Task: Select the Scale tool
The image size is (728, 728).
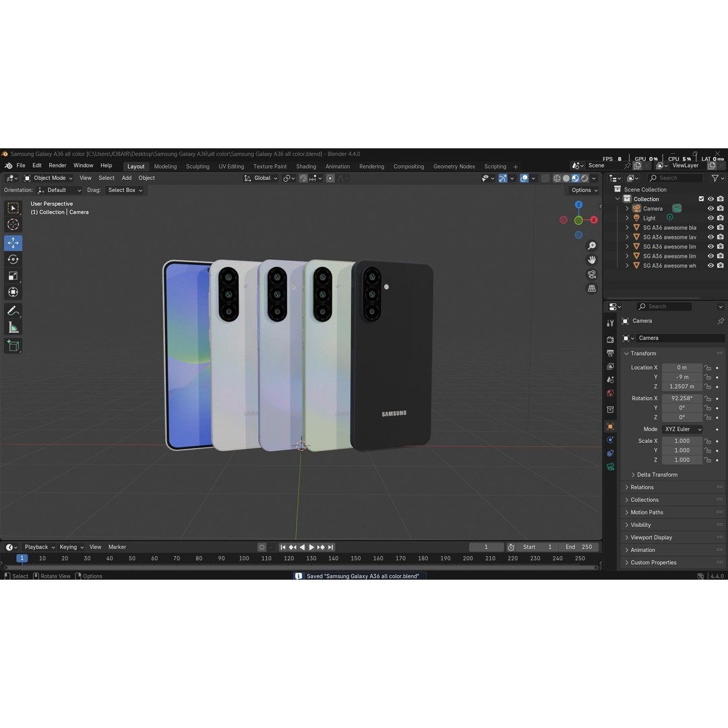Action: pyautogui.click(x=13, y=276)
